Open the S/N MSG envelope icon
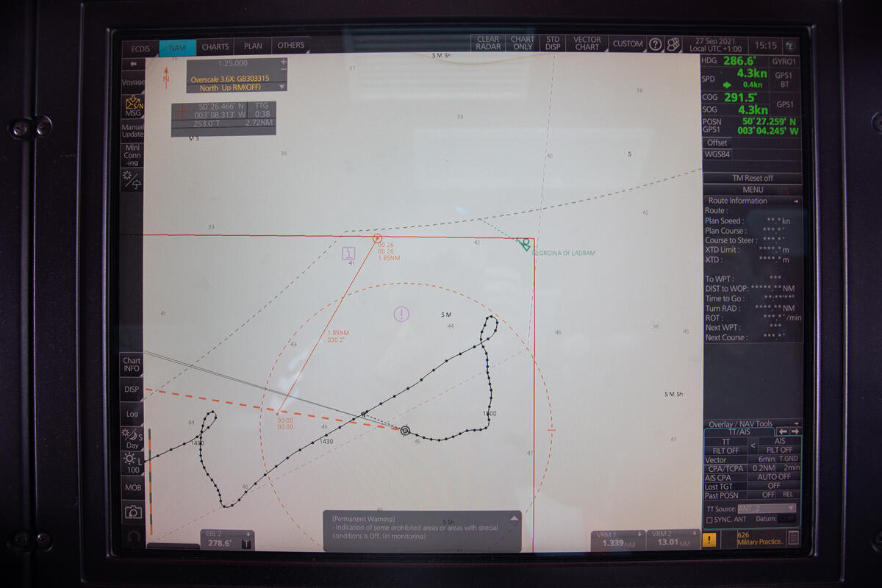This screenshot has width=882, height=588. click(x=133, y=106)
